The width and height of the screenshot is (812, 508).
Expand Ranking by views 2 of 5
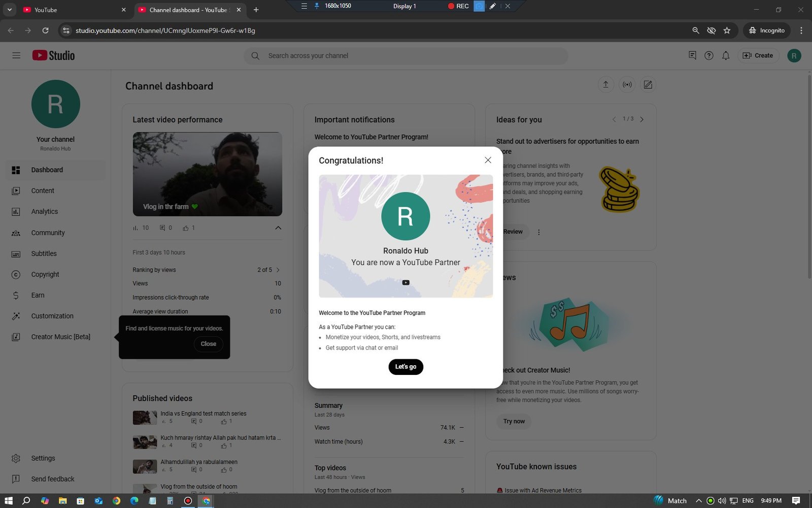click(x=207, y=270)
